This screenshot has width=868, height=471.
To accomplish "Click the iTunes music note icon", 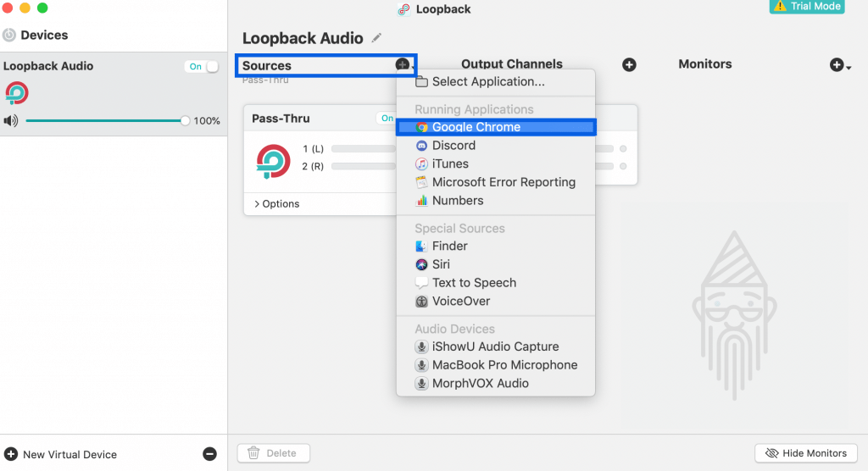I will pyautogui.click(x=421, y=163).
